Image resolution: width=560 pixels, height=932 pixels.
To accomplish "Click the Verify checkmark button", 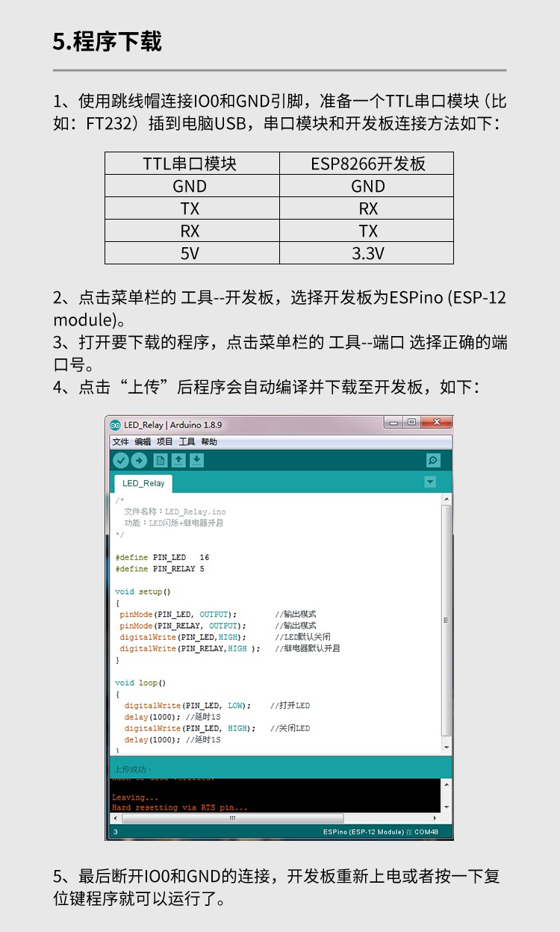I will point(120,461).
